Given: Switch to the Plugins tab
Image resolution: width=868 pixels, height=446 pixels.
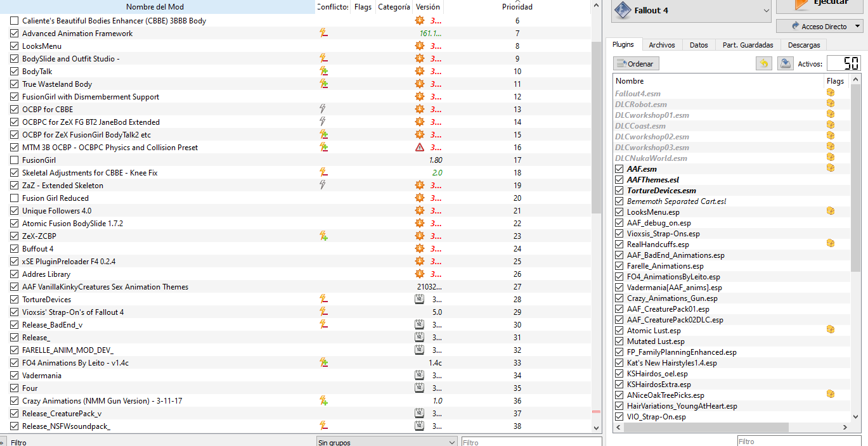Looking at the screenshot, I should [x=623, y=45].
